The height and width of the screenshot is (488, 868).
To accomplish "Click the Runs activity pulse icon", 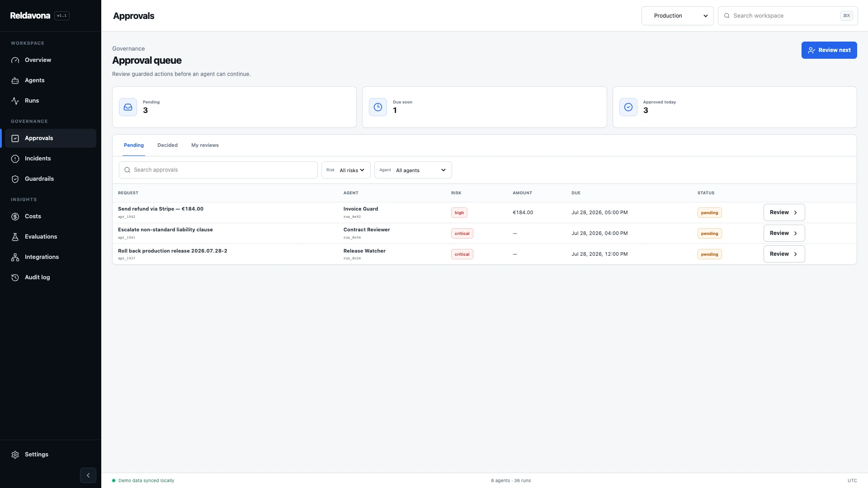I will 15,101.
